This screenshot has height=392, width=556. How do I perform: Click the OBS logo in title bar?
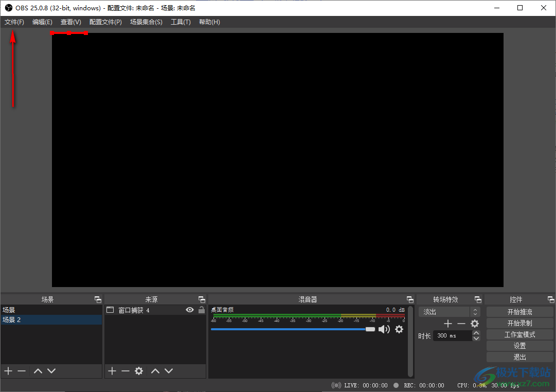pyautogui.click(x=9, y=8)
